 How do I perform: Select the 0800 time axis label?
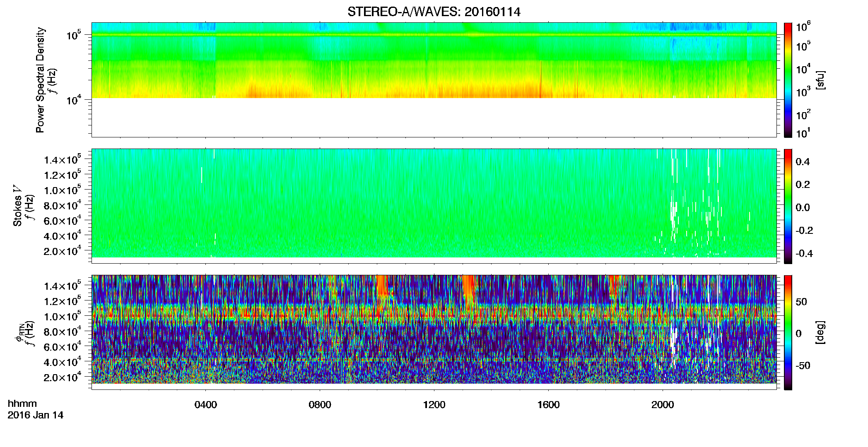pos(320,405)
